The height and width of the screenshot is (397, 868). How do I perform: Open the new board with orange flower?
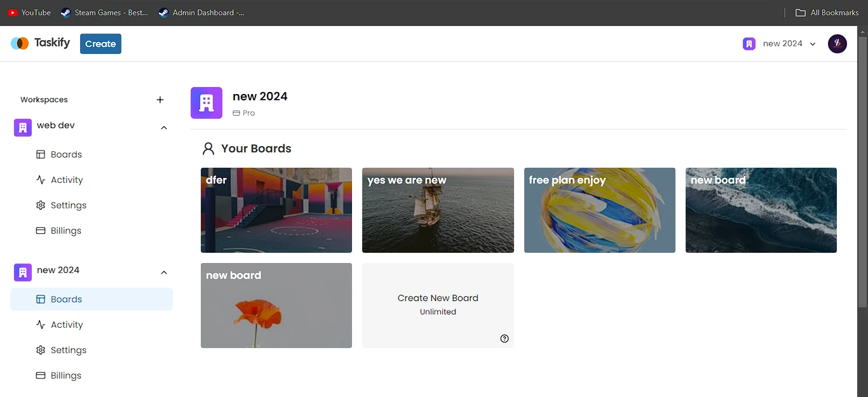[x=276, y=306]
